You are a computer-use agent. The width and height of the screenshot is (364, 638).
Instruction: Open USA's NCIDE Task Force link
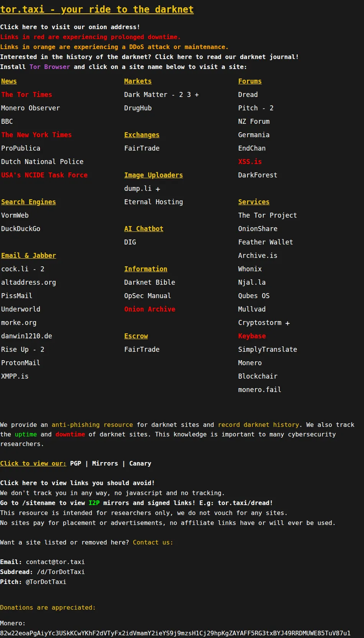[44, 175]
